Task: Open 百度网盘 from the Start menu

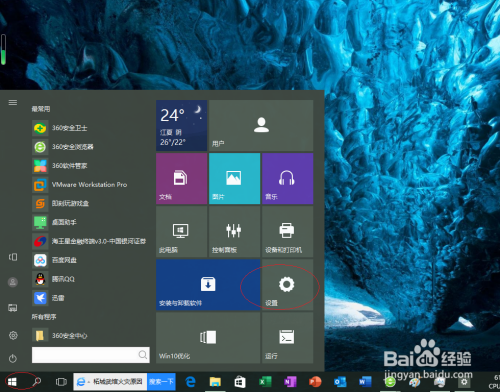Action: pos(90,260)
